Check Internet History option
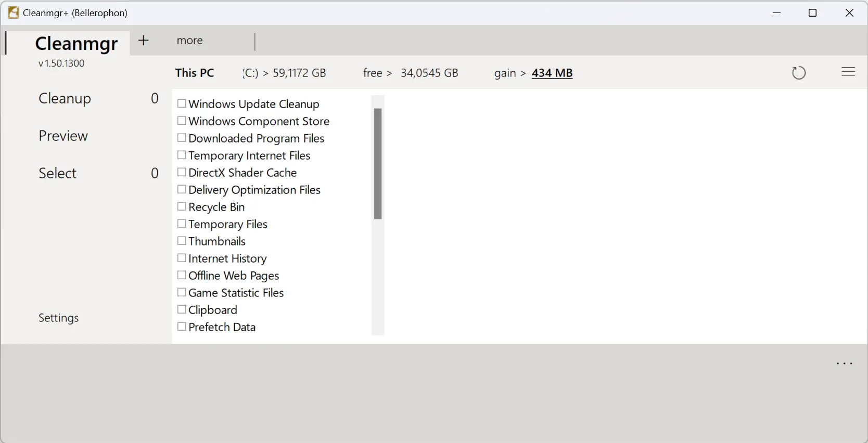 182,258
